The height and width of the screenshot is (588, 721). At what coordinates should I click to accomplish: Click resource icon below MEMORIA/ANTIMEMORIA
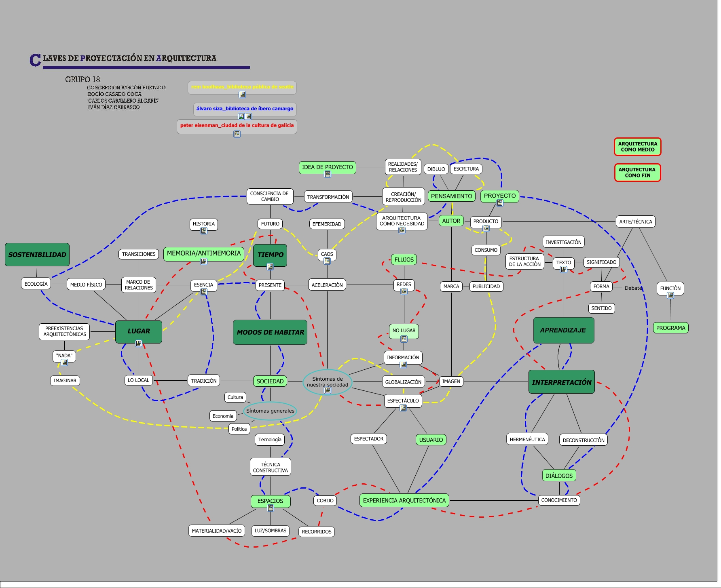204,261
